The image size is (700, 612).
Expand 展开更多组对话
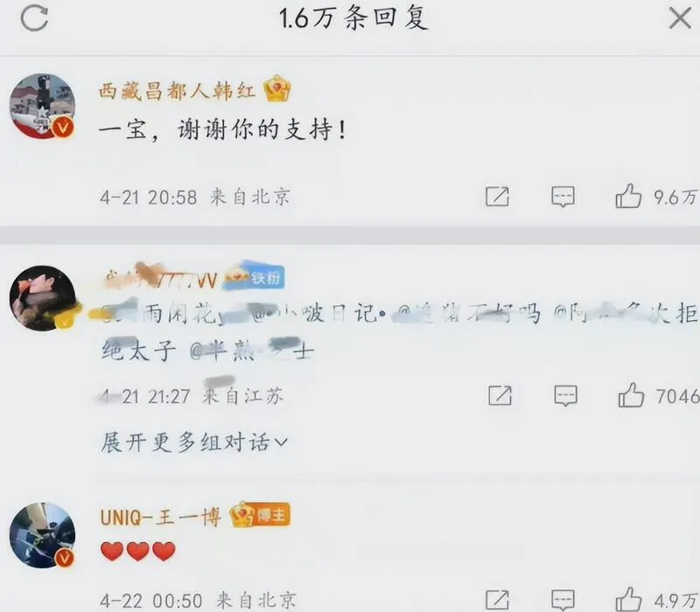(193, 442)
